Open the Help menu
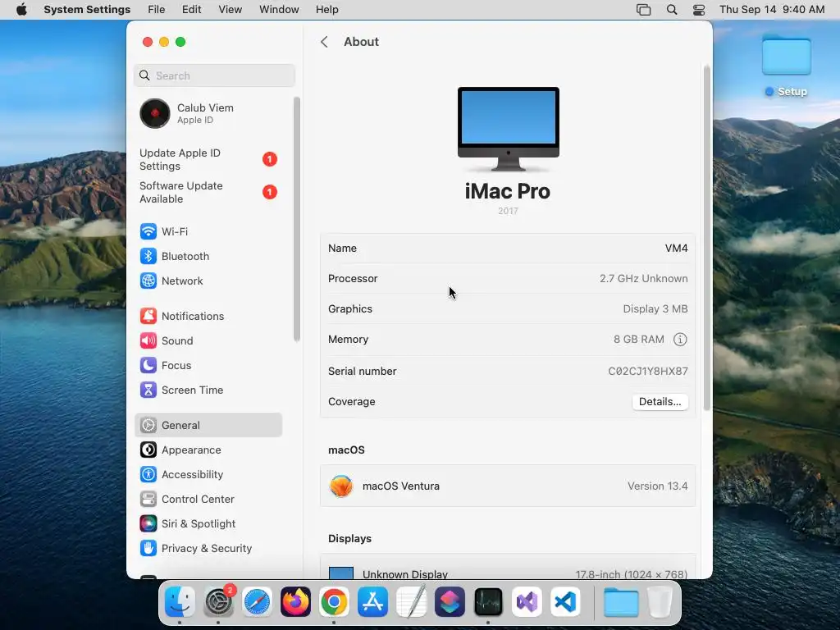Screen dimensions: 840x630 [326, 10]
